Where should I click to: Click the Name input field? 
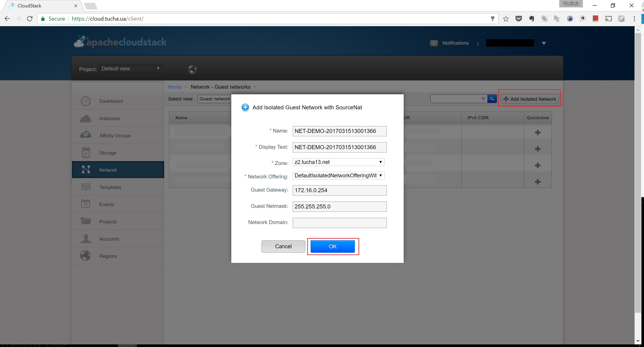[x=340, y=131]
